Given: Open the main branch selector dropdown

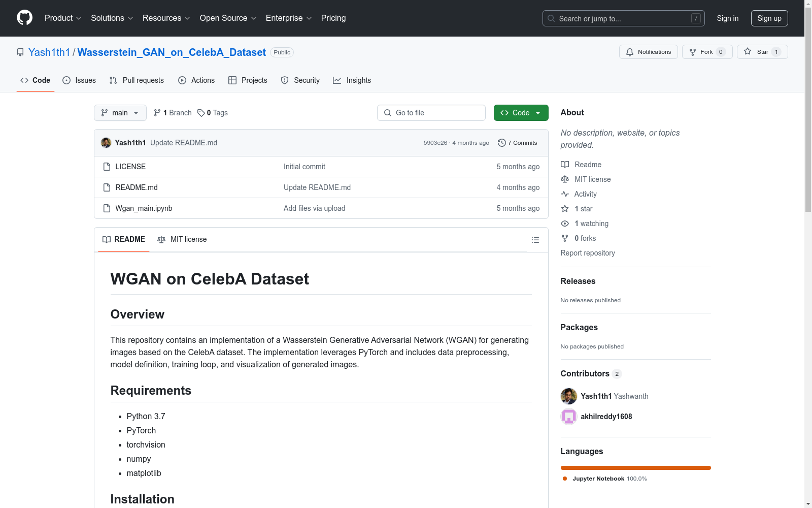Looking at the screenshot, I should (x=120, y=113).
